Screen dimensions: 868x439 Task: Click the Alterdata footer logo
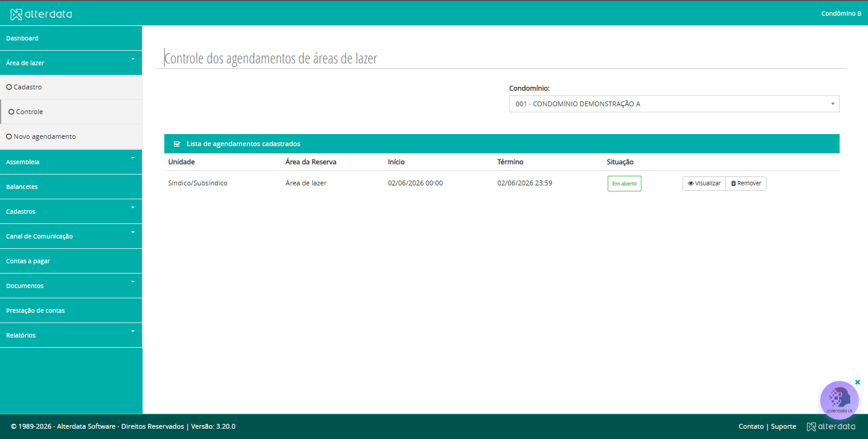[831, 426]
